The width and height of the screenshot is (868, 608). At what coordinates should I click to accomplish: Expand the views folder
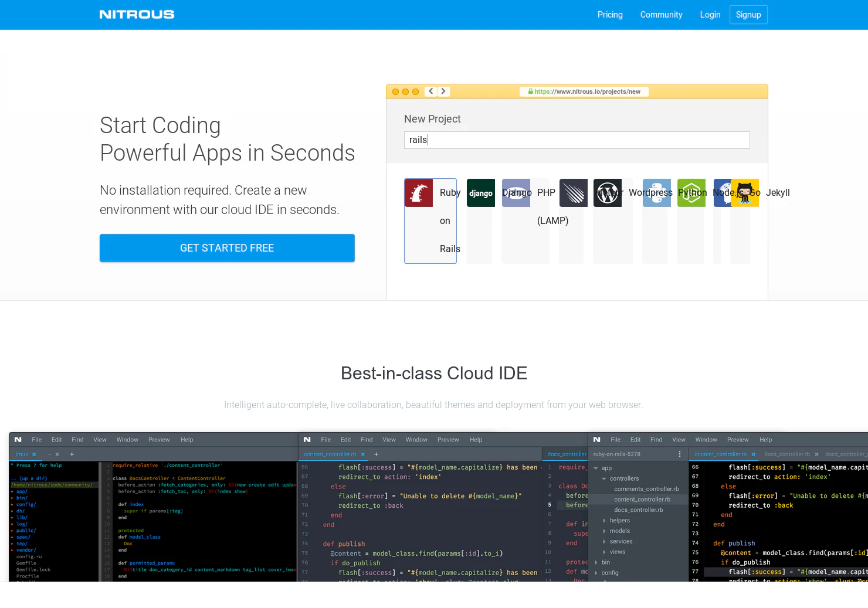pyautogui.click(x=604, y=552)
